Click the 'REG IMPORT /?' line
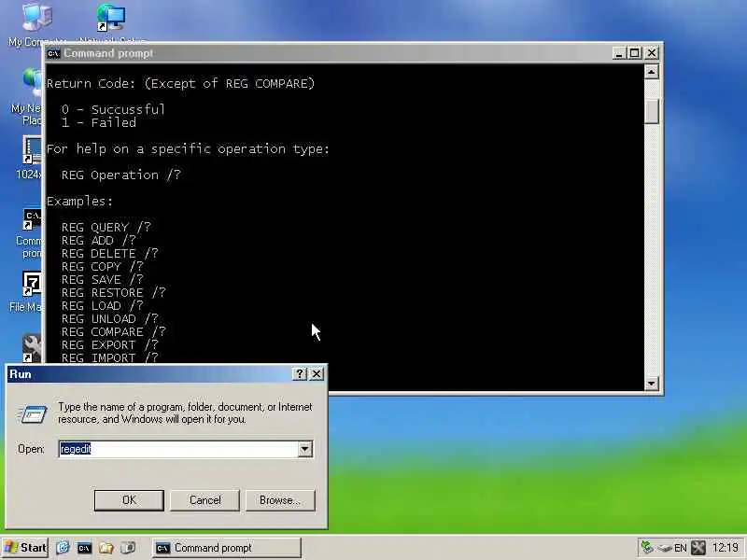The width and height of the screenshot is (747, 560). click(x=109, y=357)
